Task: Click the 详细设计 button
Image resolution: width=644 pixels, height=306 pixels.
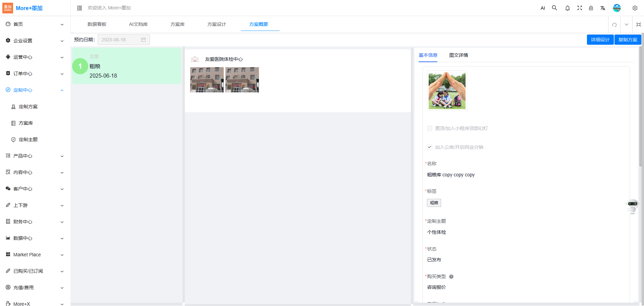Action: click(x=600, y=40)
